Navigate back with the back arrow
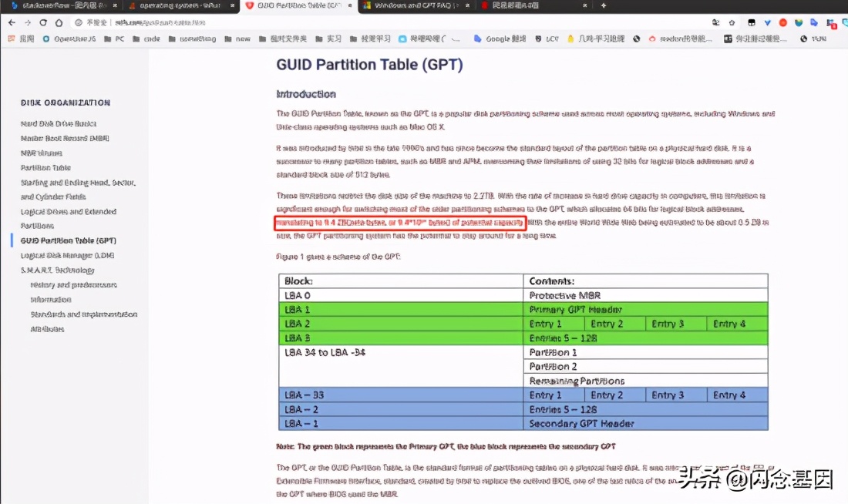 (11, 23)
